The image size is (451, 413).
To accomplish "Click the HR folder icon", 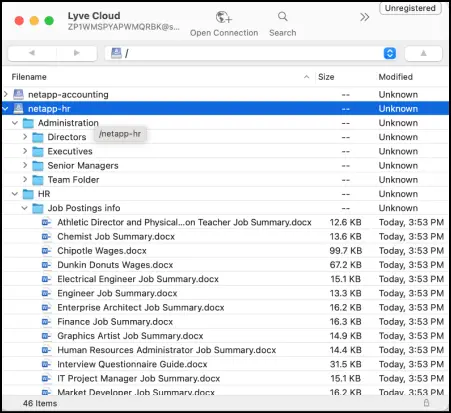I will coord(28,194).
